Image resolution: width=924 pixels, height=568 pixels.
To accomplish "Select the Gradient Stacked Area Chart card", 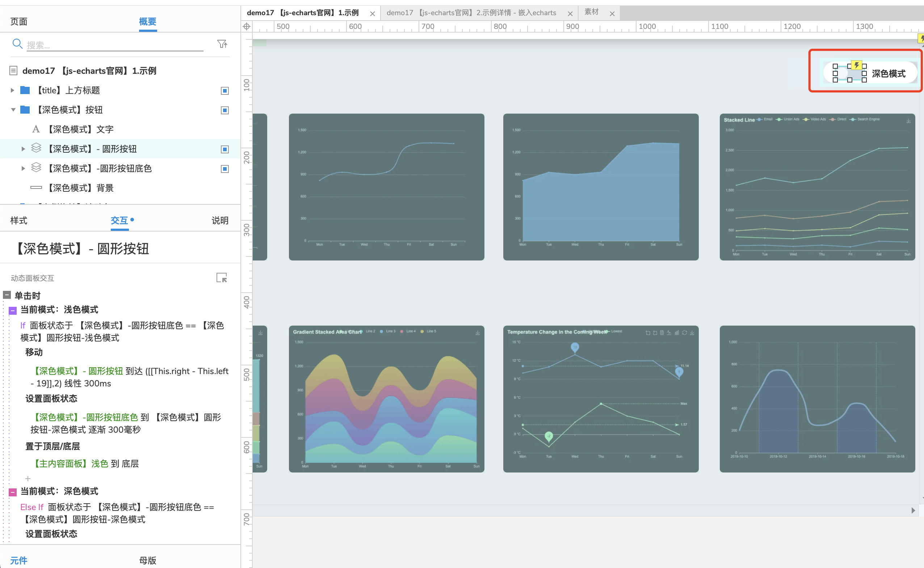I will point(386,399).
